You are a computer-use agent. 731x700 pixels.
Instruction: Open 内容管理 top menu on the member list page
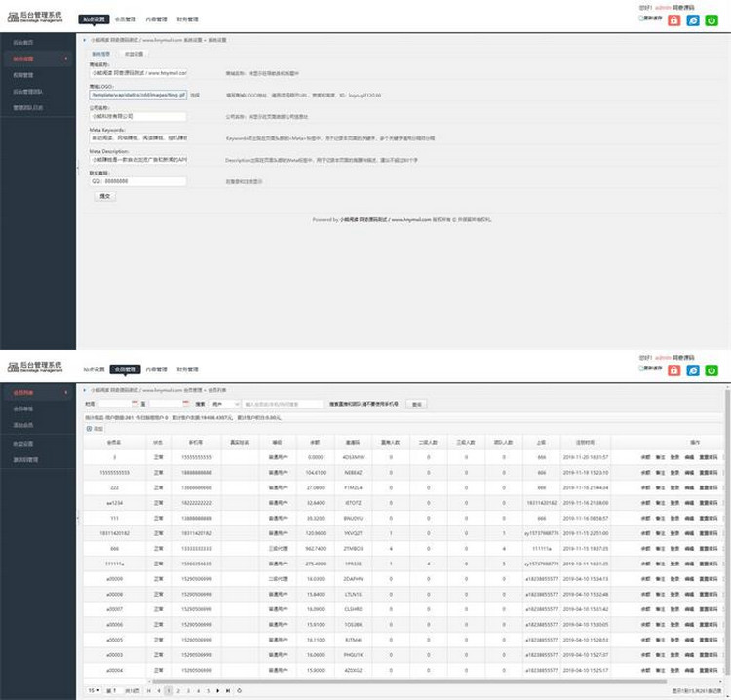(x=156, y=369)
